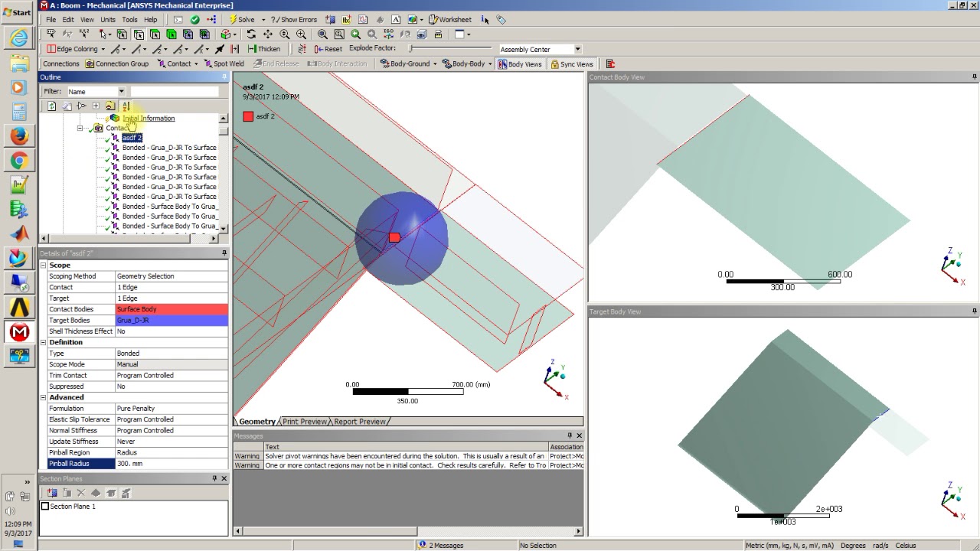Click the Zoom To Fit icon

tap(322, 34)
